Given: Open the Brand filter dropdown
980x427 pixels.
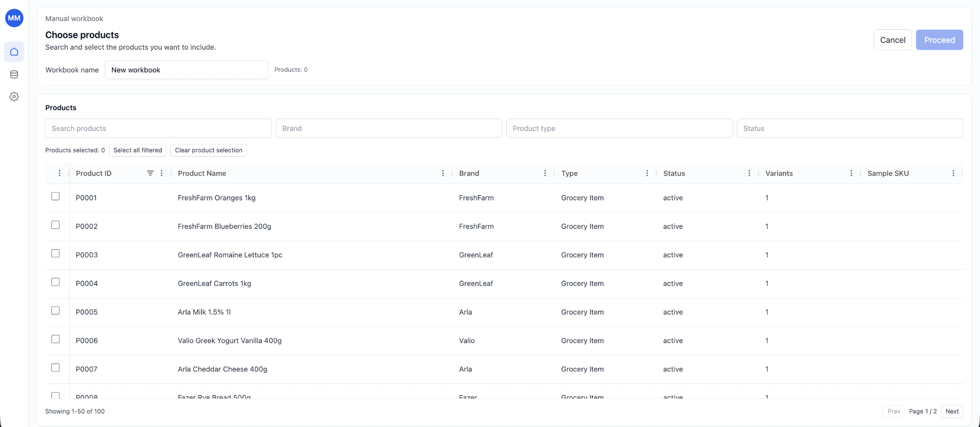Looking at the screenshot, I should click(389, 128).
